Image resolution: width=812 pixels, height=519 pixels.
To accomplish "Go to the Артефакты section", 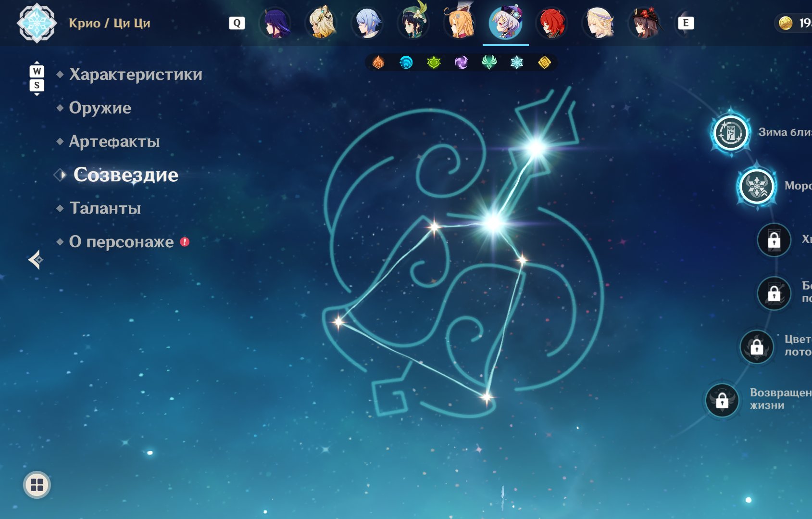I will tap(114, 141).
